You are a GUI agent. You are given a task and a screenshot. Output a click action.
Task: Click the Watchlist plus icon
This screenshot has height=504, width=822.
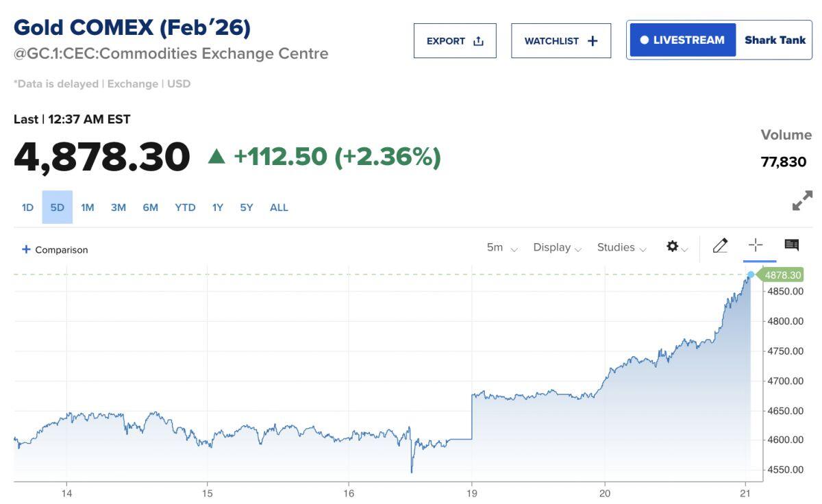[593, 41]
